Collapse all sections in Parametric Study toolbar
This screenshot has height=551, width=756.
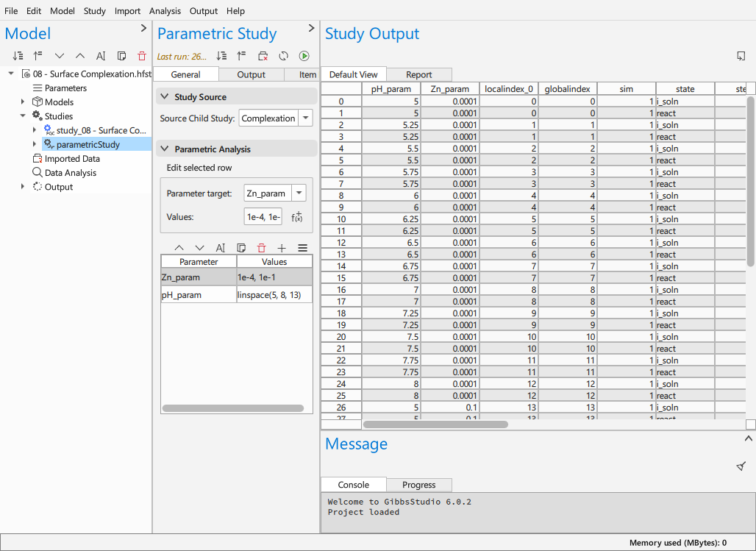click(x=241, y=56)
